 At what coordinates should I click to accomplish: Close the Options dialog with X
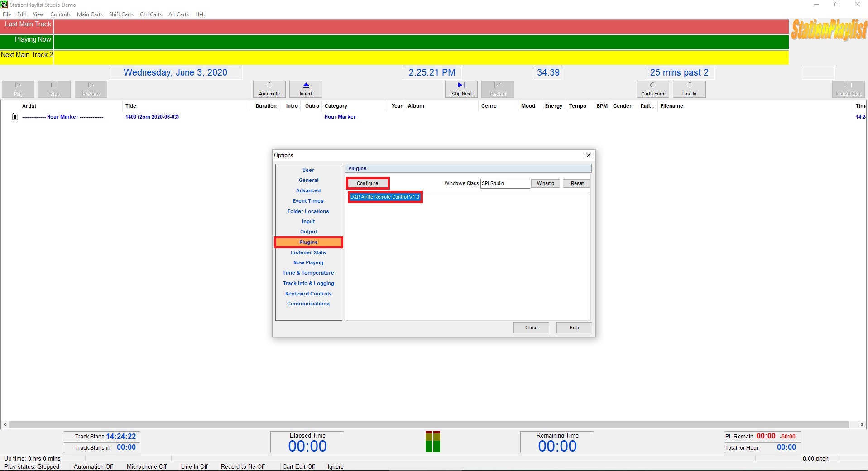(588, 155)
